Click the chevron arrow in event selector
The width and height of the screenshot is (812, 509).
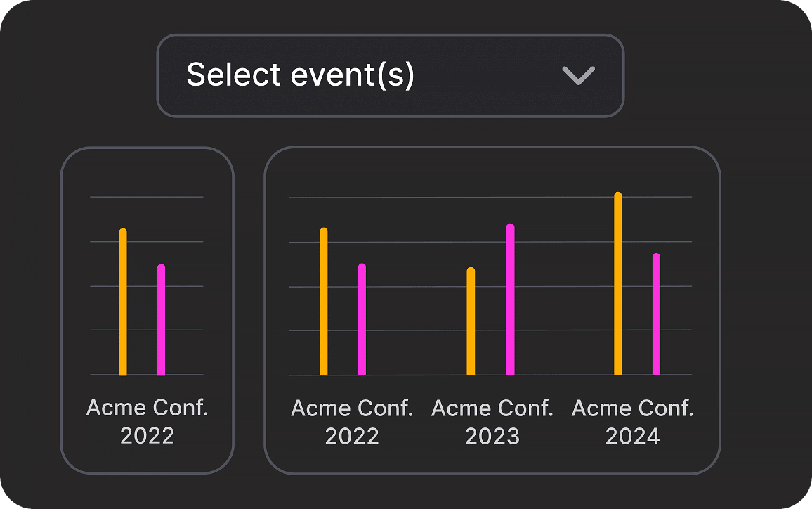coord(579,75)
